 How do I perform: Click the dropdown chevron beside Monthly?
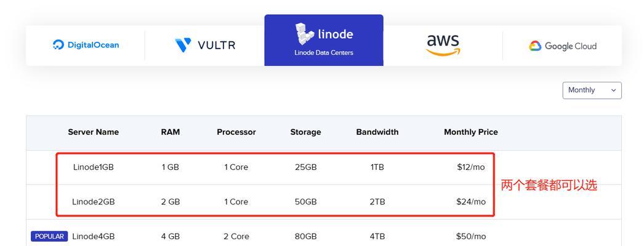[614, 90]
